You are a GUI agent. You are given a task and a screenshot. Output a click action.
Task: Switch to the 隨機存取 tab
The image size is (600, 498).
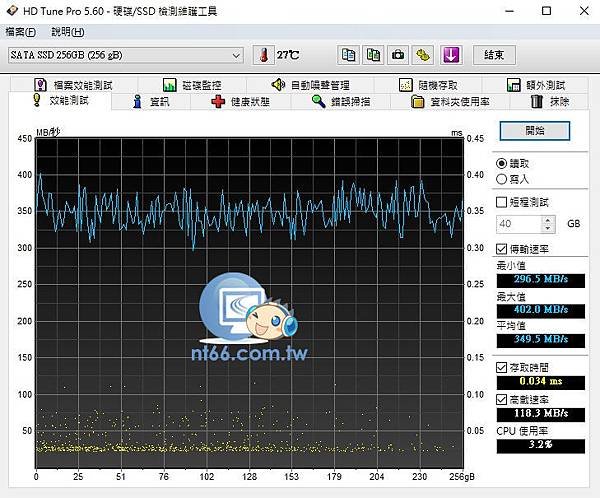coord(428,85)
